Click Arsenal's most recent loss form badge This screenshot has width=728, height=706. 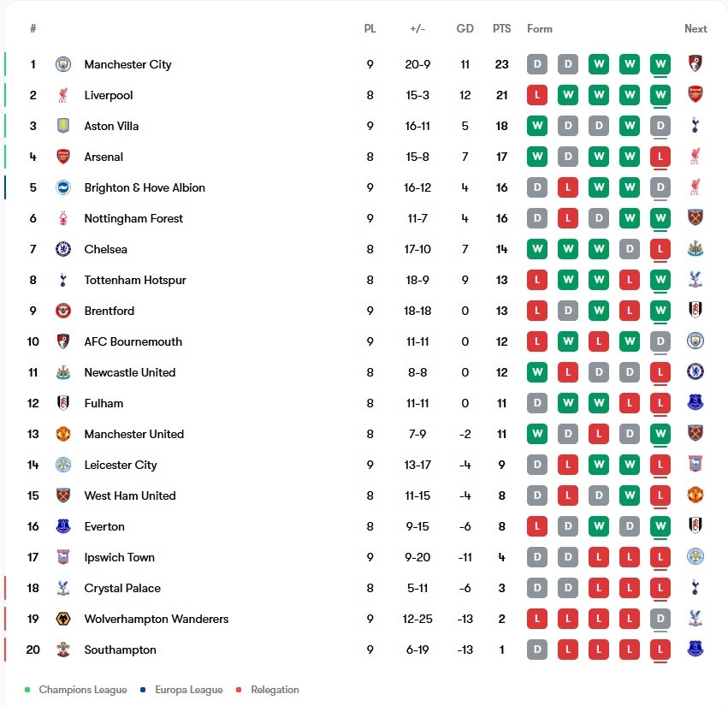point(660,157)
